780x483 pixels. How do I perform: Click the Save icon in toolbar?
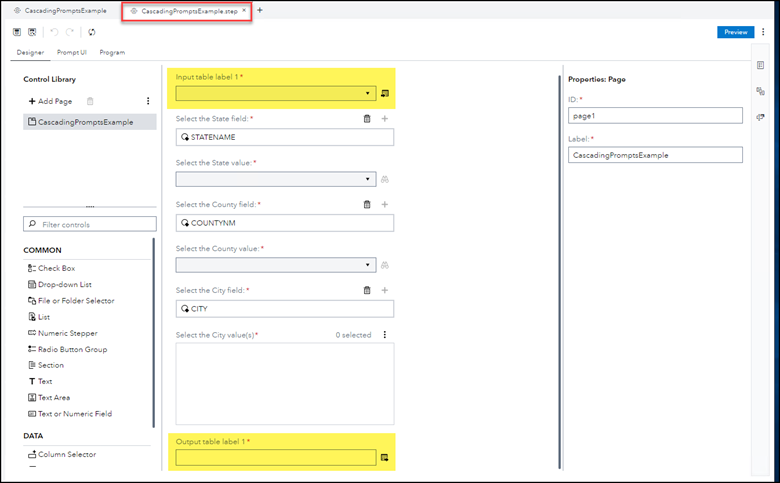tap(17, 32)
